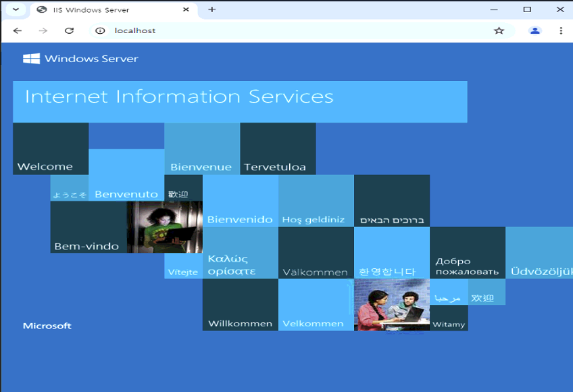This screenshot has height=392, width=573.
Task: Open the Chrome profile avatar
Action: 535,30
